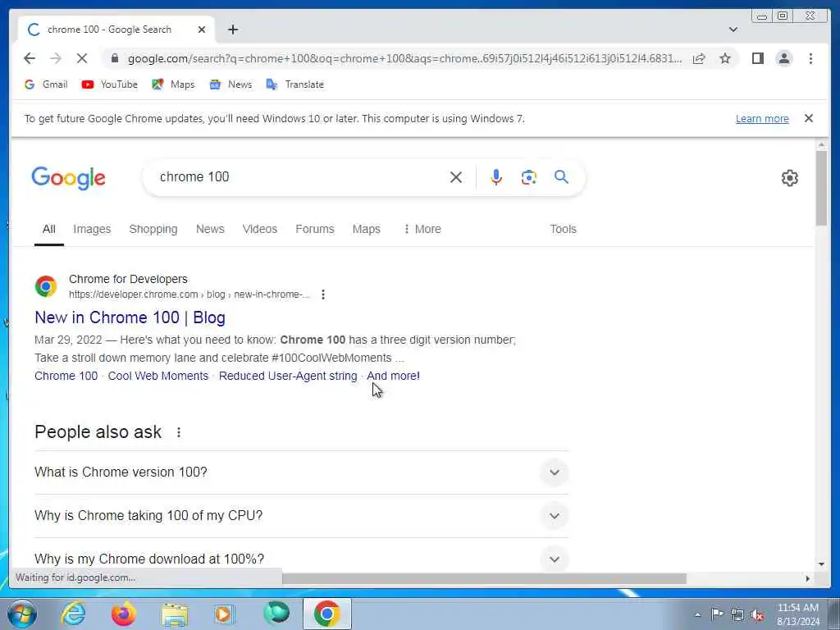Open the Chrome profile avatar menu
This screenshot has width=840, height=630.
coord(783,58)
